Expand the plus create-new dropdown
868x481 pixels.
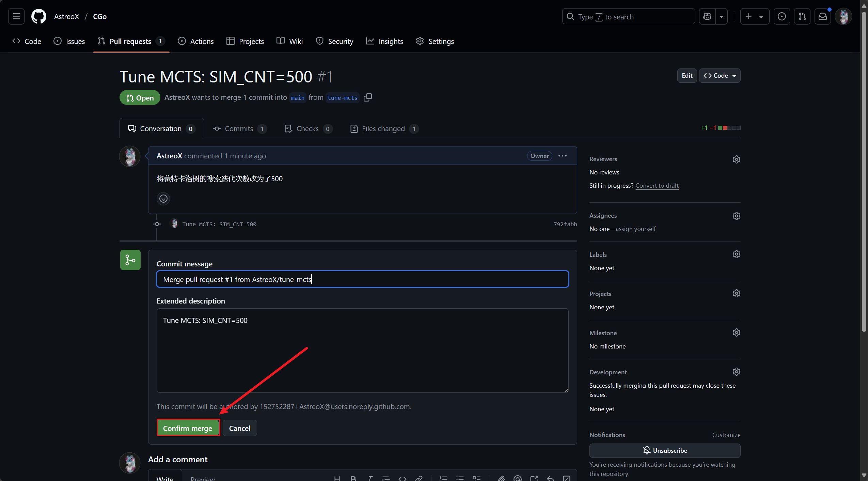pyautogui.click(x=755, y=16)
